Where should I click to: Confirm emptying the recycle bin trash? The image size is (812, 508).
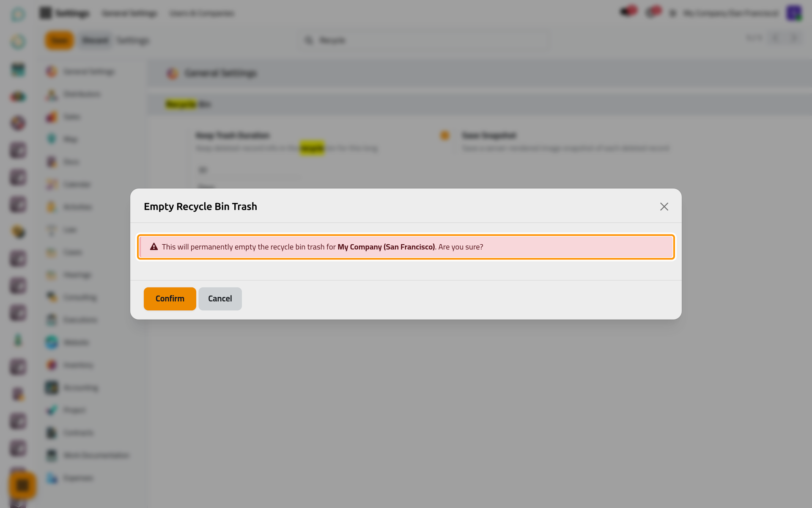170,298
